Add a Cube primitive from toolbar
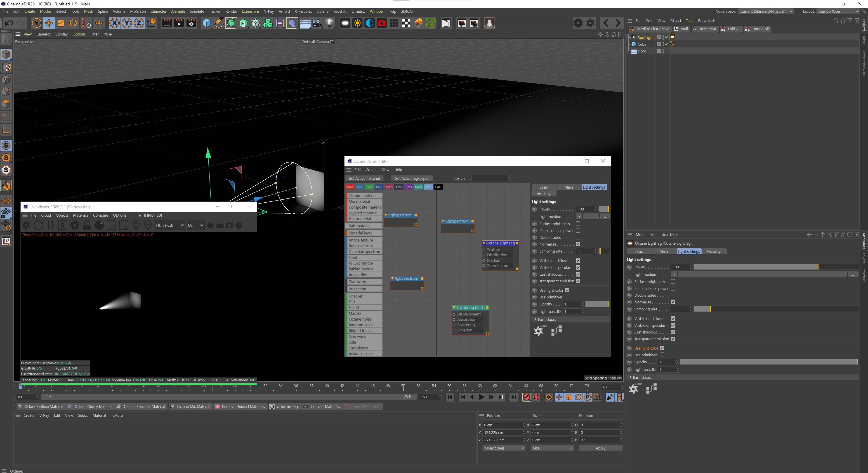Image resolution: width=868 pixels, height=473 pixels. [x=207, y=23]
